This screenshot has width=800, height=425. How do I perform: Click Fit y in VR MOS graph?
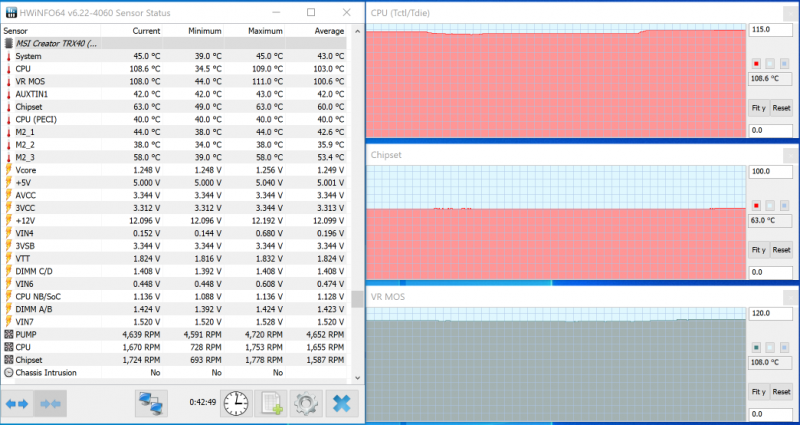coord(759,392)
